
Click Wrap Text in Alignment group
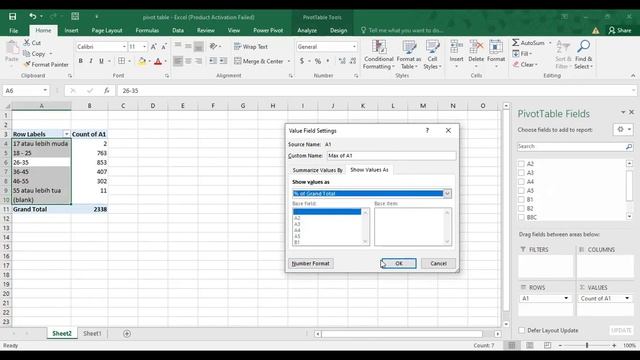251,47
